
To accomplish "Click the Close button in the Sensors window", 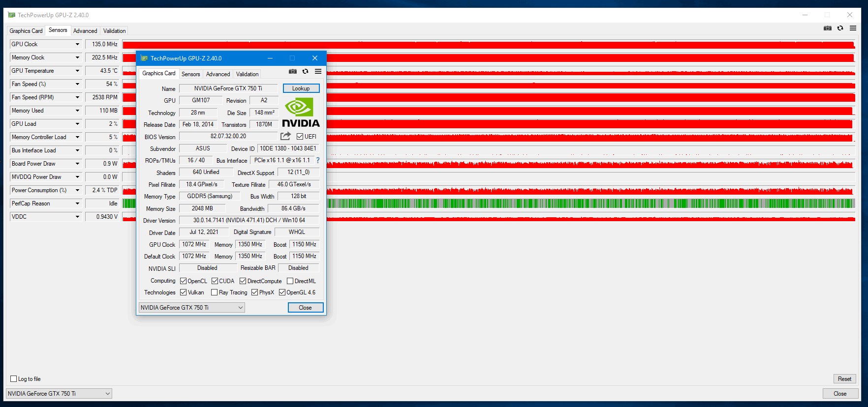I will click(x=840, y=394).
